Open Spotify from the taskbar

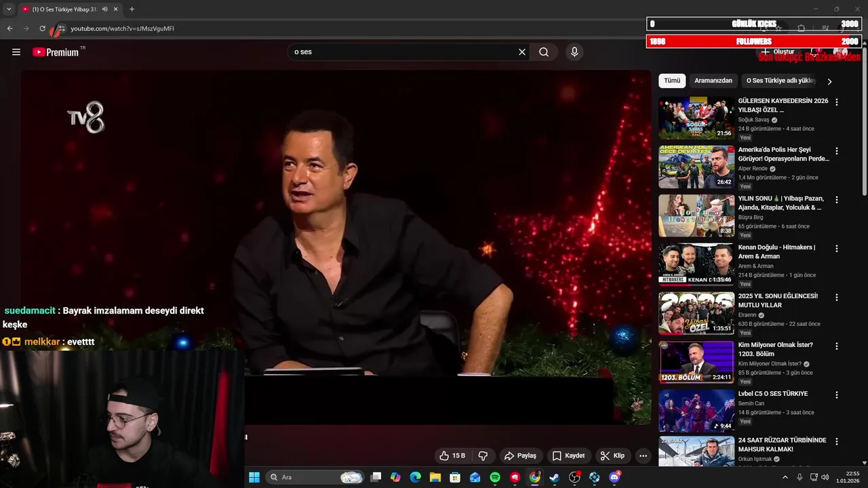(495, 477)
